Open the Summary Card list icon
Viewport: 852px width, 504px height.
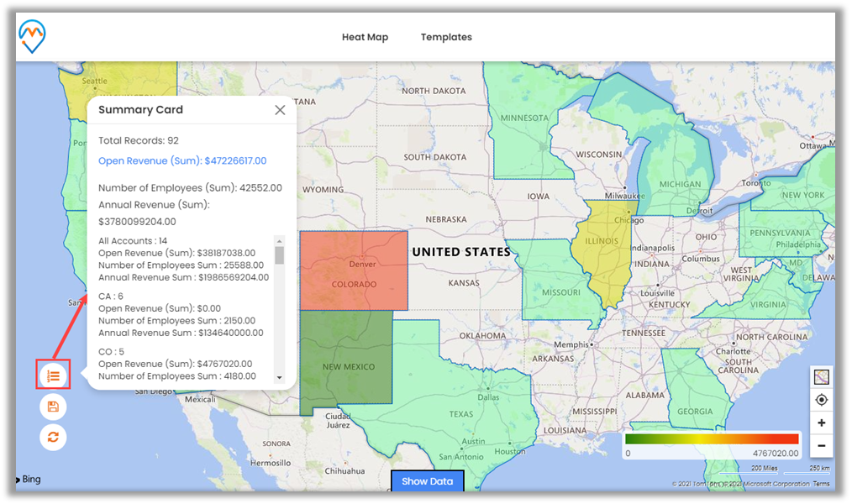point(53,375)
